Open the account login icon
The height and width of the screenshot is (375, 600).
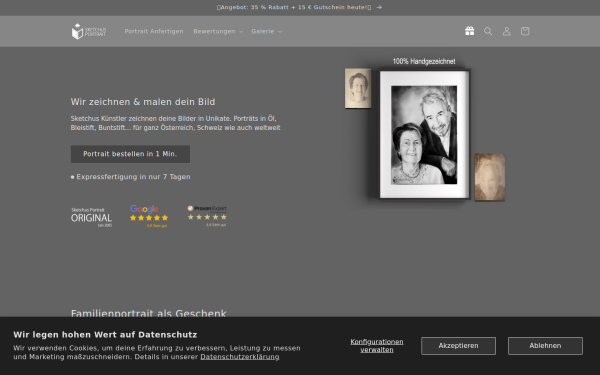point(506,31)
